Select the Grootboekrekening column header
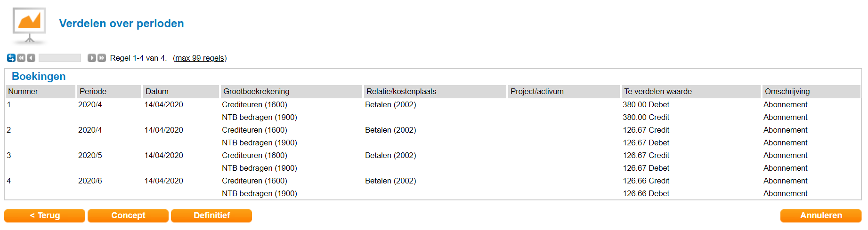Image resolution: width=868 pixels, height=230 pixels. [256, 91]
